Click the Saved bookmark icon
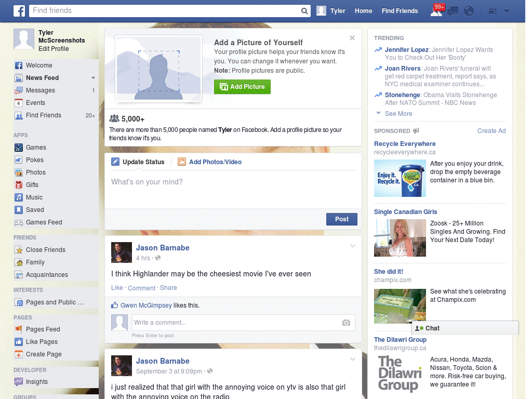Screen dimensions: 532x399 (x=19, y=210)
